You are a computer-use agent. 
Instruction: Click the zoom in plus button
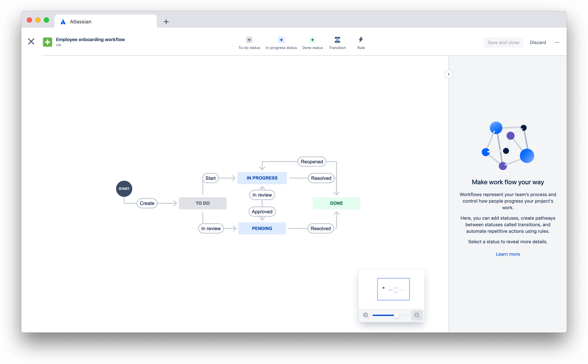click(x=417, y=315)
